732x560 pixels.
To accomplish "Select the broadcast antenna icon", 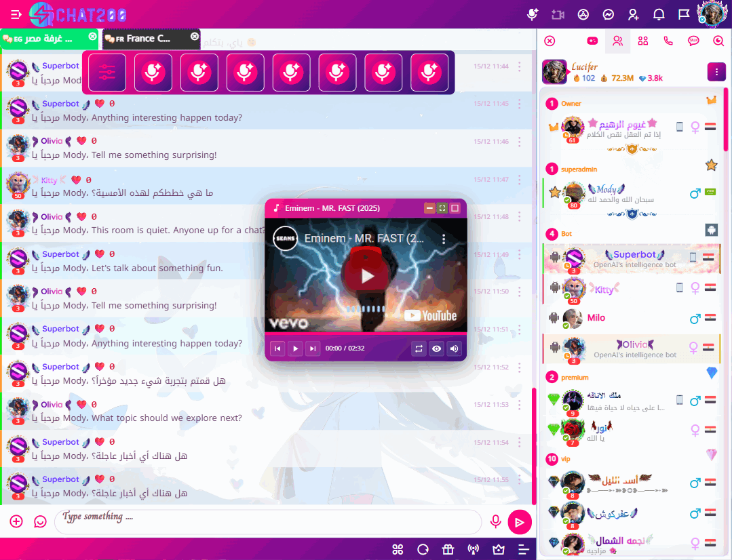I will [473, 549].
